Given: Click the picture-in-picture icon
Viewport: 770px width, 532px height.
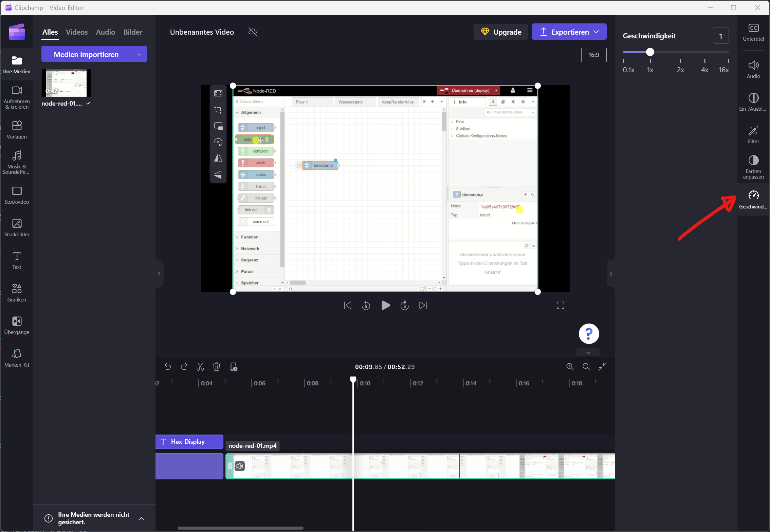Looking at the screenshot, I should pos(218,126).
